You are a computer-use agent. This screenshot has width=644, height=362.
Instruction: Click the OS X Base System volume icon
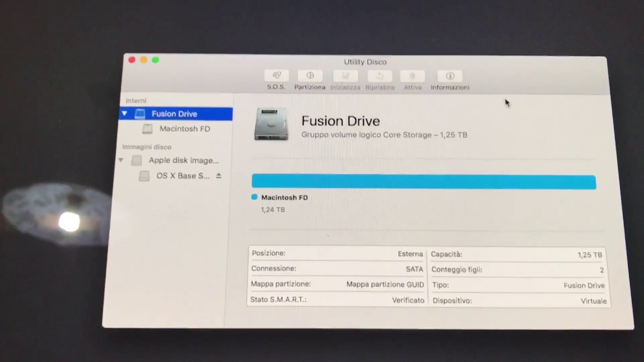[144, 176]
